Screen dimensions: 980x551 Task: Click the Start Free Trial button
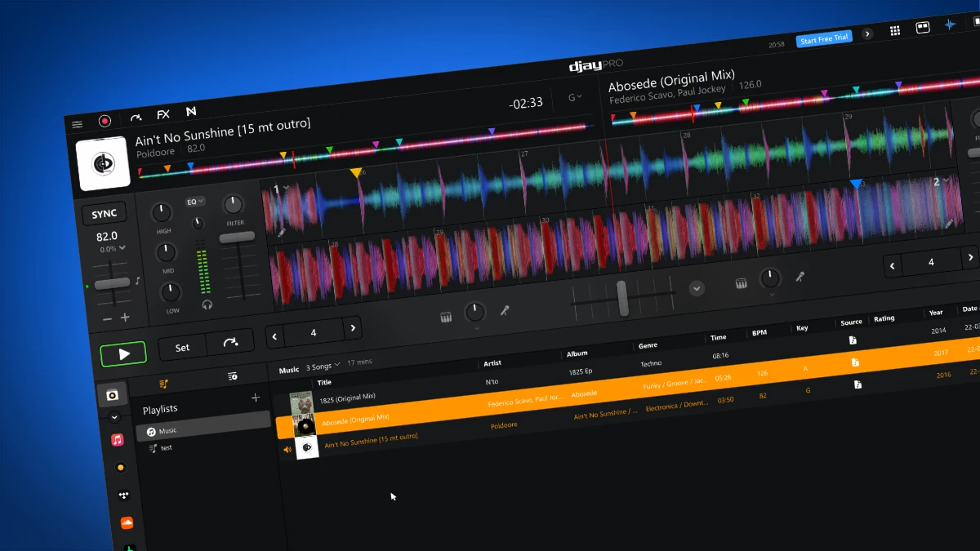click(x=824, y=38)
